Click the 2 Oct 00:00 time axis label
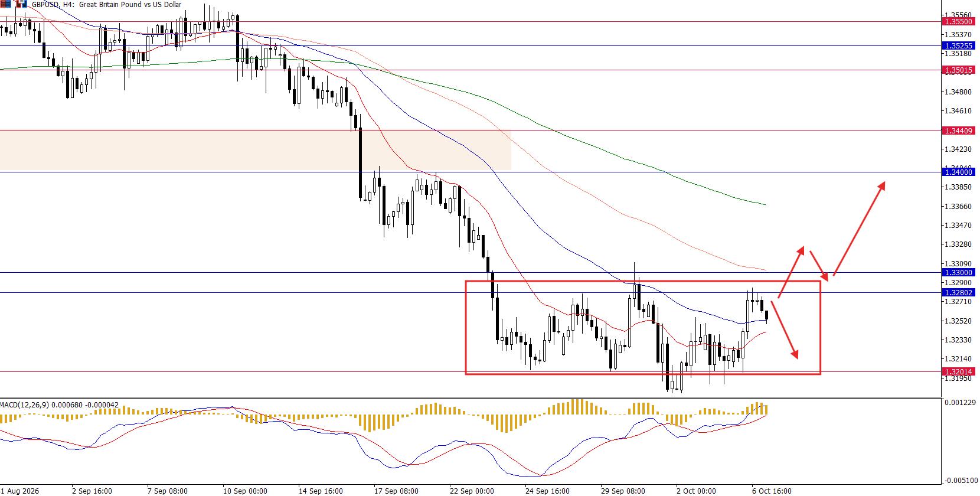Viewport: 980px width, 496px height. point(696,491)
